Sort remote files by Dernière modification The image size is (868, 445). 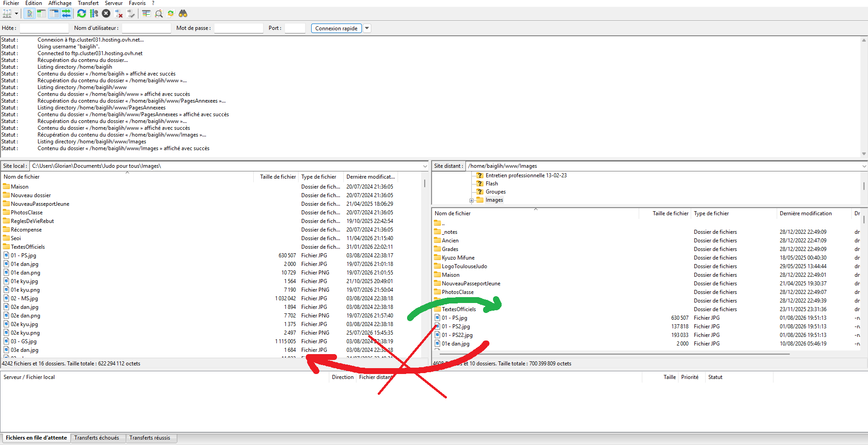[x=806, y=213]
